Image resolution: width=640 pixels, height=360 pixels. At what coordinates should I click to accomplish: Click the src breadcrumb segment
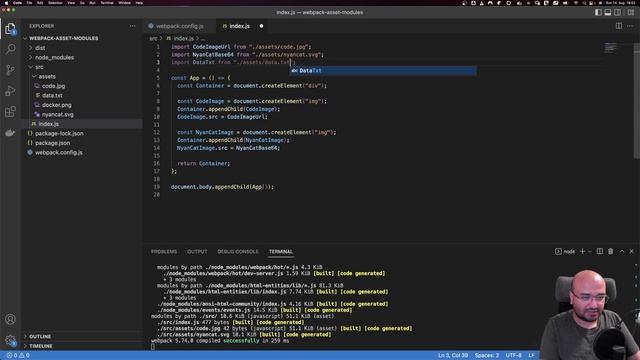pyautogui.click(x=153, y=38)
